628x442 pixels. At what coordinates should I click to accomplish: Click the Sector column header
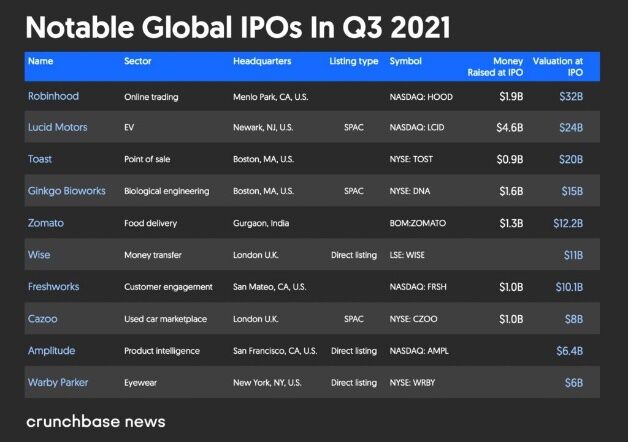point(138,62)
